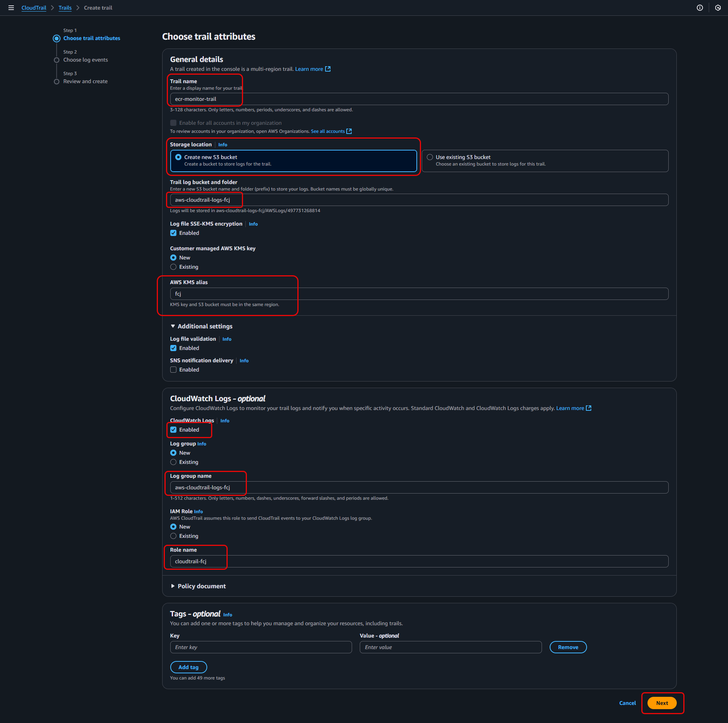Enable SNS notification delivery
Image resolution: width=728 pixels, height=723 pixels.
tap(173, 370)
